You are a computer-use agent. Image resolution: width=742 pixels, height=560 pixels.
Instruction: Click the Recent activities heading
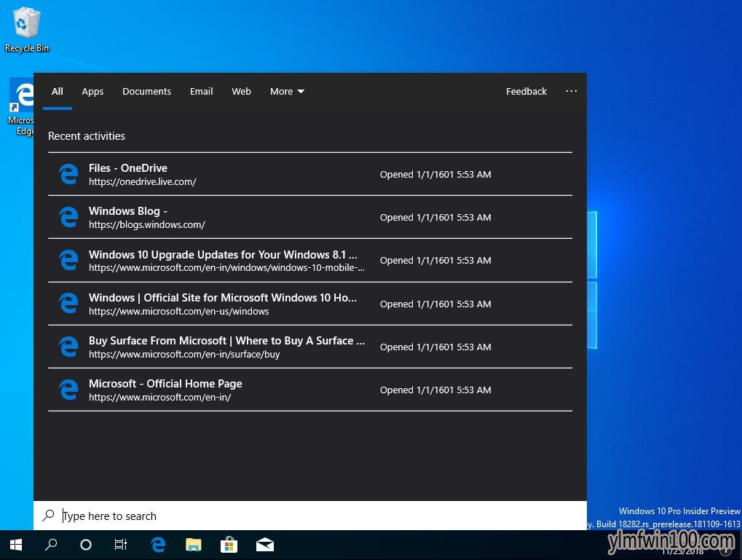point(87,136)
